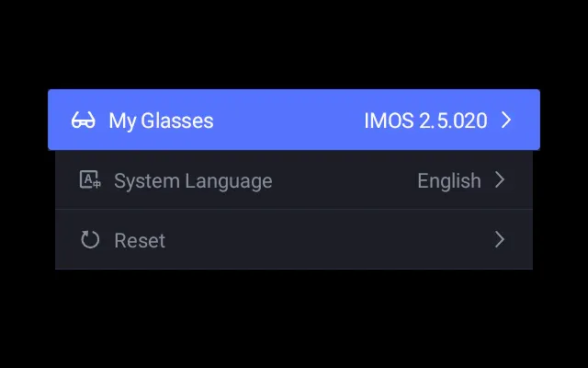This screenshot has height=368, width=588.
Task: Choose the Reset label text
Action: click(x=140, y=240)
